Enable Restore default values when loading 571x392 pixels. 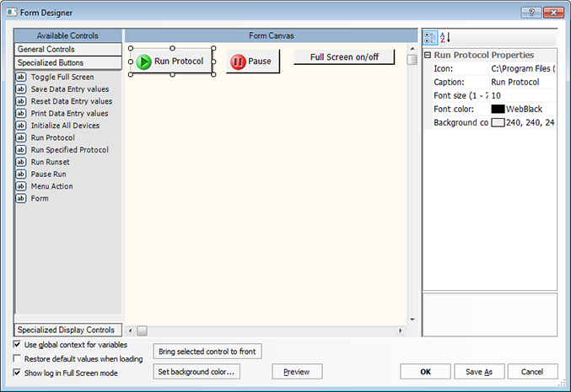[19, 358]
